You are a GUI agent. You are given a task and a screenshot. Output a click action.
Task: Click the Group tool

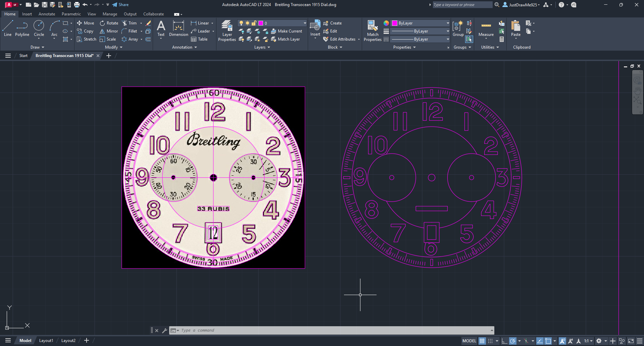coord(458,29)
